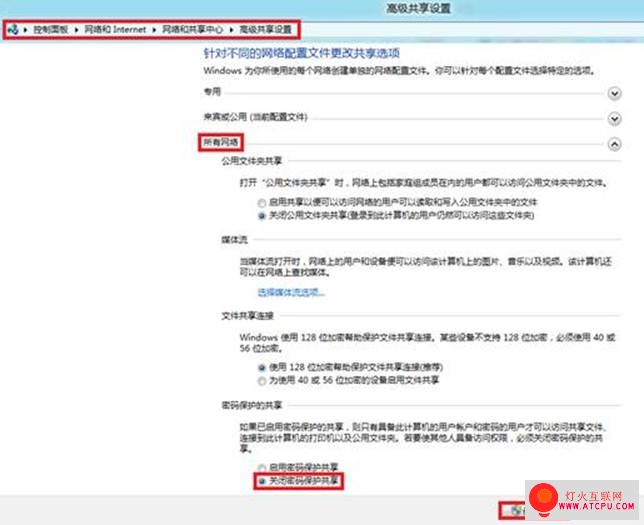Viewport: 644px width, 525px height.
Task: Click the 公用文件夹共享 heading
Action: click(251, 161)
